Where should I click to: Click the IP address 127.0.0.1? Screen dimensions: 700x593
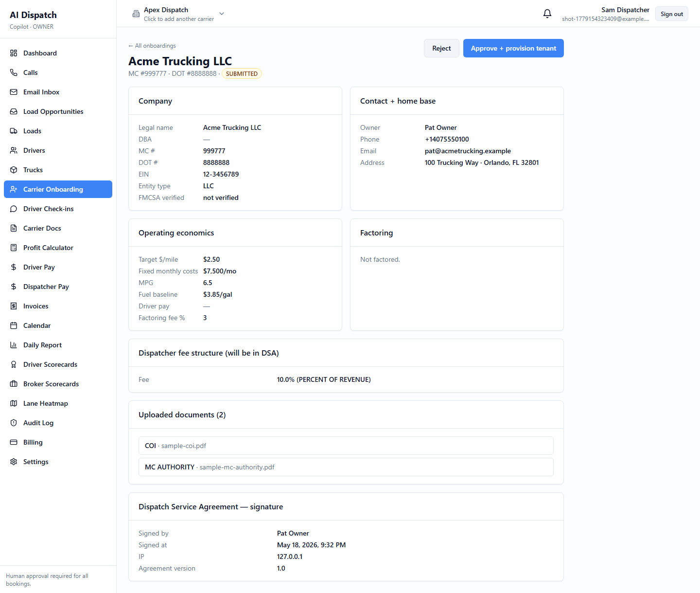coord(290,557)
